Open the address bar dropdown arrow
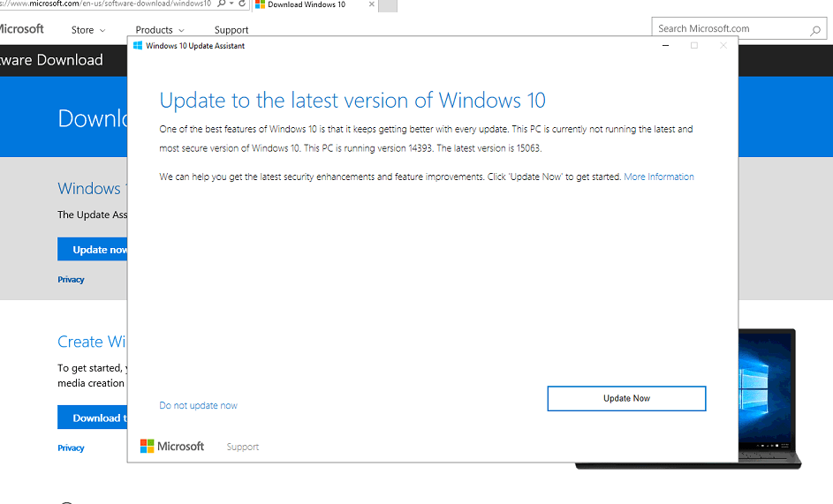 [231, 4]
